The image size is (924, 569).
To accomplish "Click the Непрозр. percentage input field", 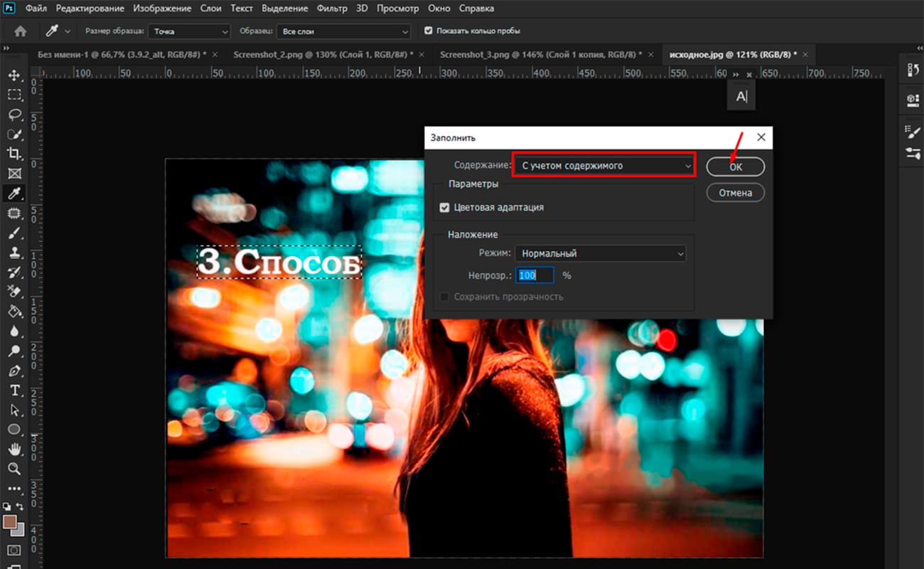I will coord(534,275).
